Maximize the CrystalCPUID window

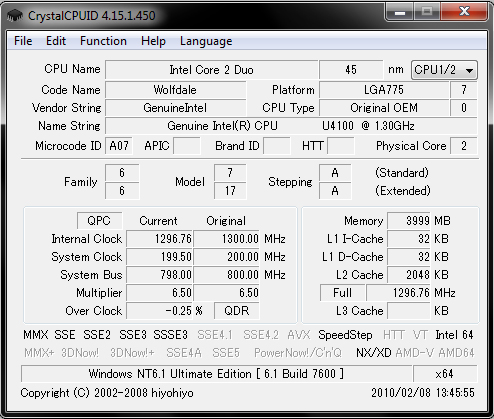point(427,12)
